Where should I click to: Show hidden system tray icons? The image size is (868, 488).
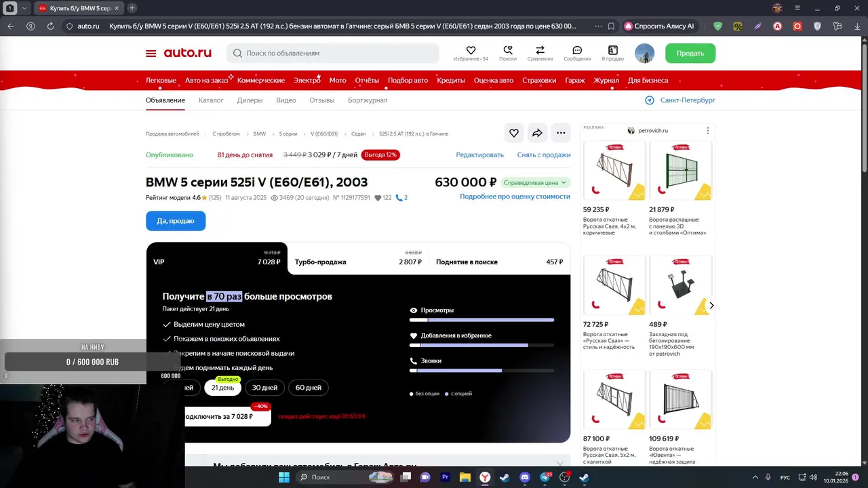[x=755, y=477]
